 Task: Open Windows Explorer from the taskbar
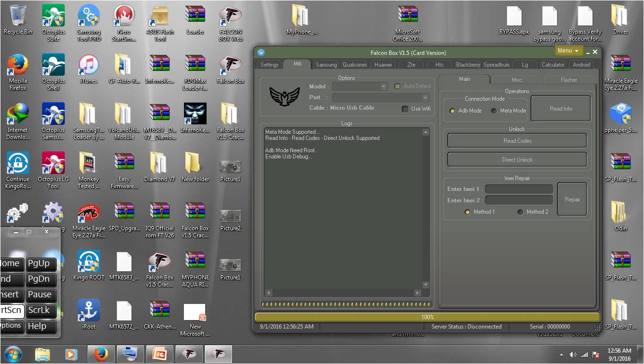(43, 354)
